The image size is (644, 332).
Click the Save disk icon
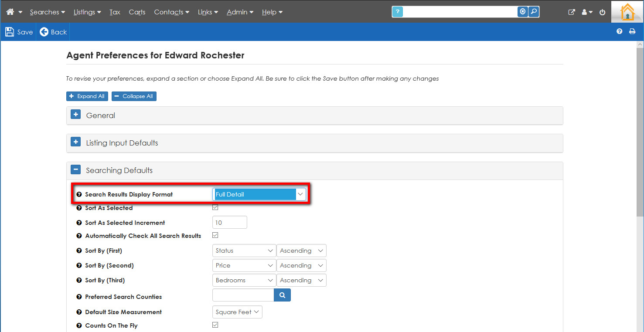point(10,32)
